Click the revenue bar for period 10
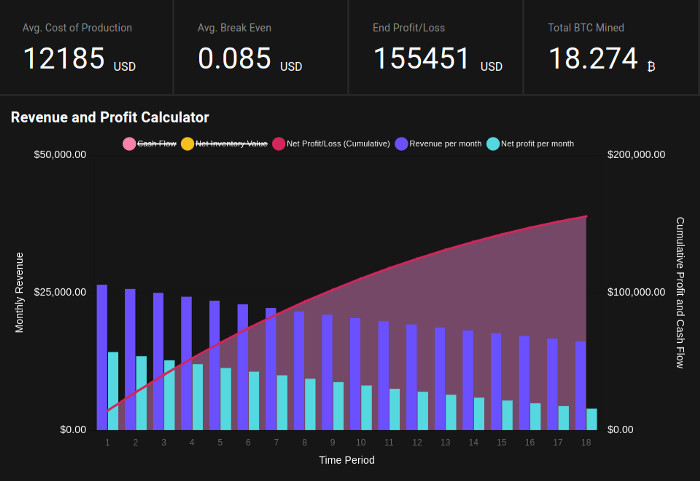 pos(355,374)
